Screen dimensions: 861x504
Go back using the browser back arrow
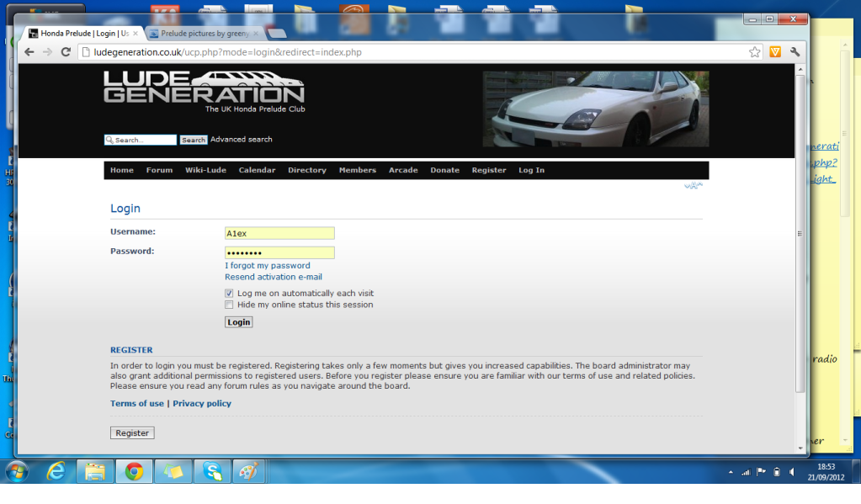[29, 52]
